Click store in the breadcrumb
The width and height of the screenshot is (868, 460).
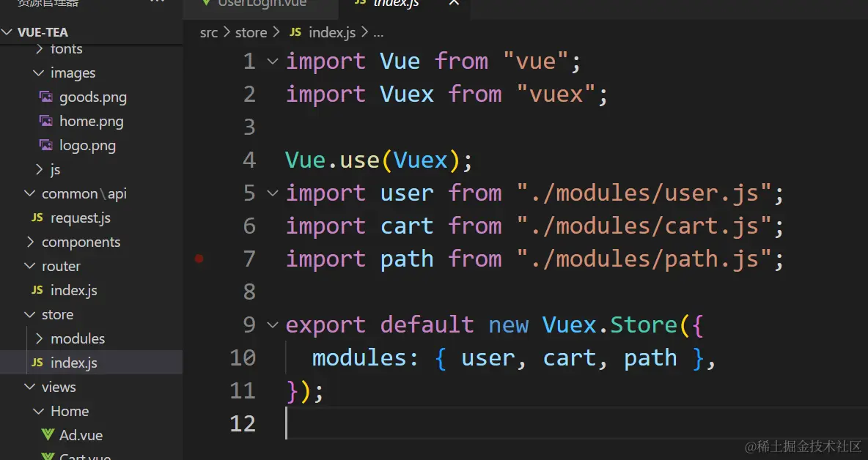(x=251, y=33)
